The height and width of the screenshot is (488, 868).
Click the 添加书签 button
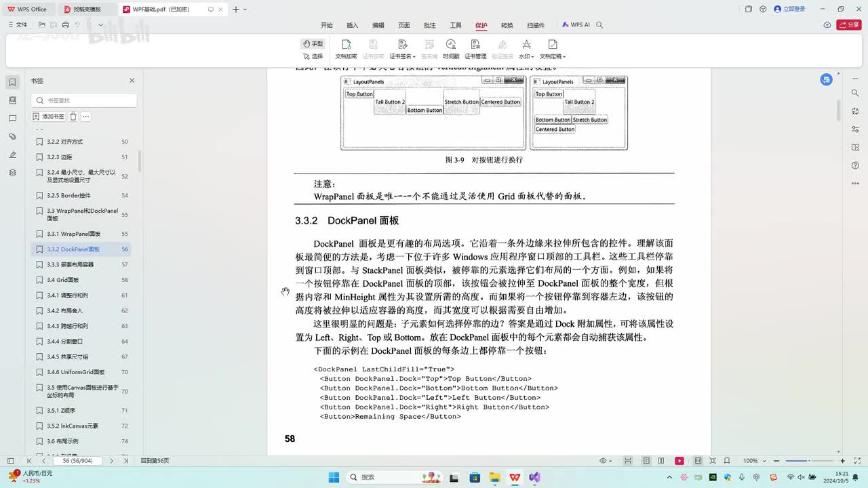tap(49, 117)
